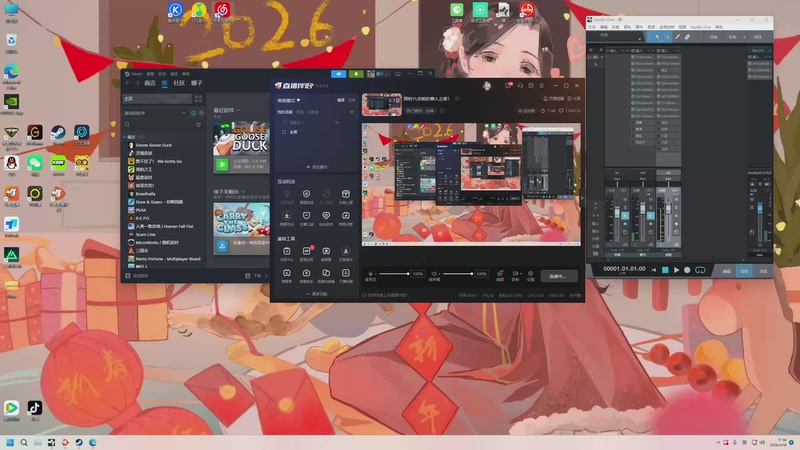Select the Arrow tool in Studio One toolbar

pos(657,37)
